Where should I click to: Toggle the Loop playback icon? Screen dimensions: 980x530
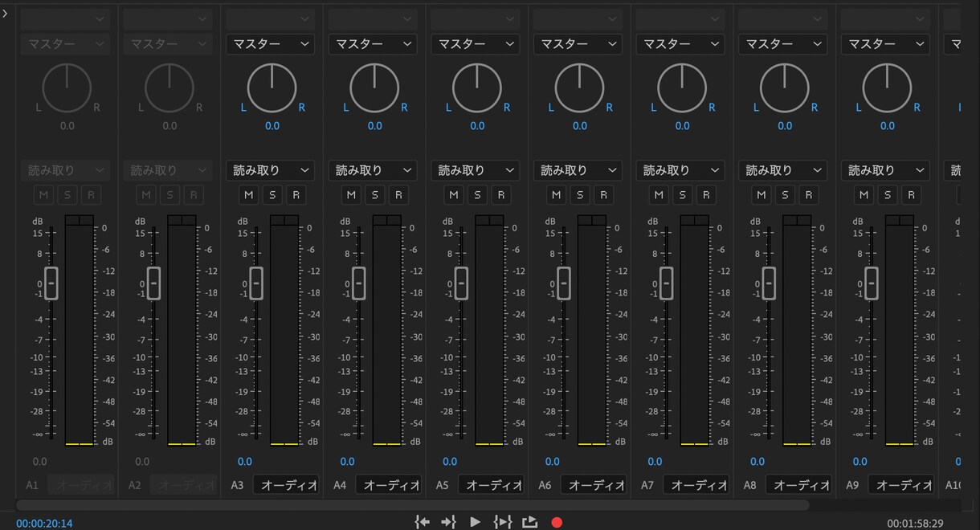point(529,522)
